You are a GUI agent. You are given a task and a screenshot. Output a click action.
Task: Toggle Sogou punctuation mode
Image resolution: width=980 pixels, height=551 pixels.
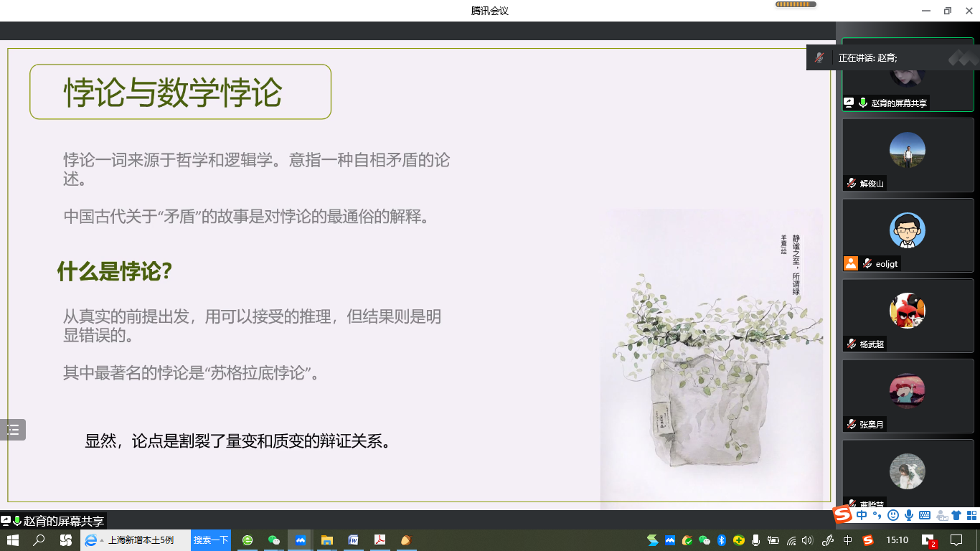tap(877, 515)
